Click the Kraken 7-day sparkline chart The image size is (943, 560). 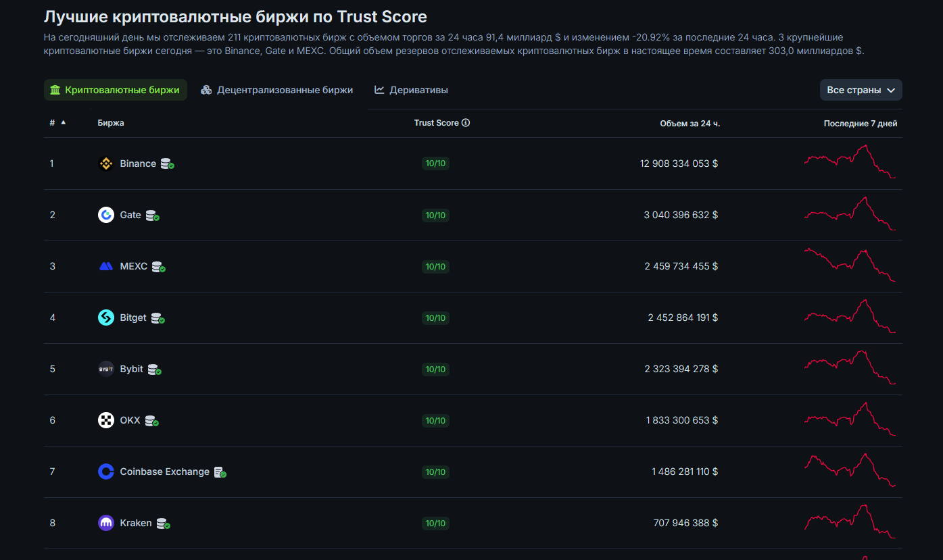point(850,521)
